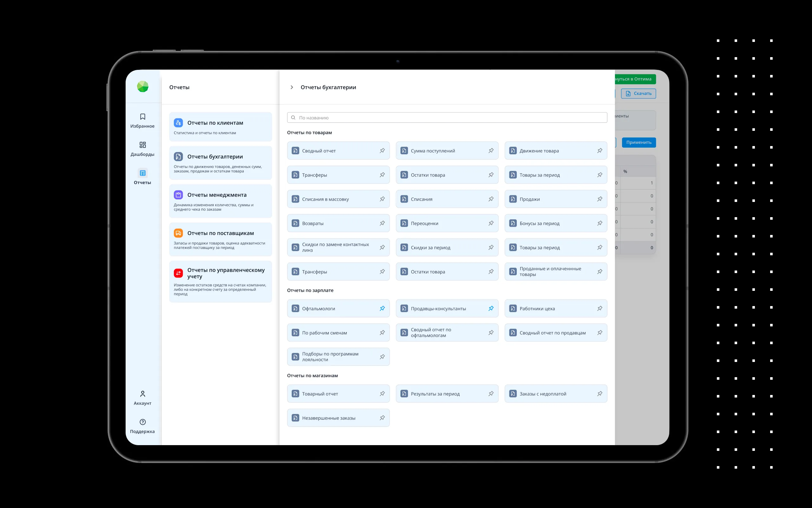The width and height of the screenshot is (812, 508).
Task: Click the Скачать download button
Action: (638, 93)
